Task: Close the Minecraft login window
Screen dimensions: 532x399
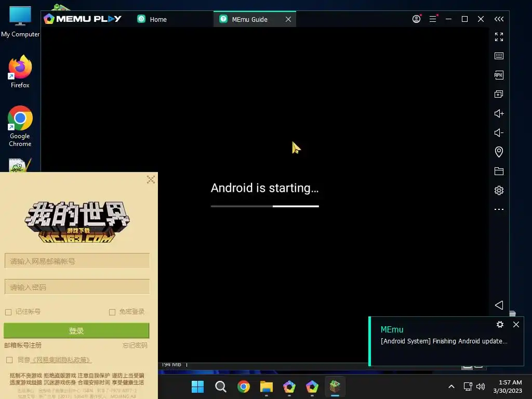Action: coord(151,179)
